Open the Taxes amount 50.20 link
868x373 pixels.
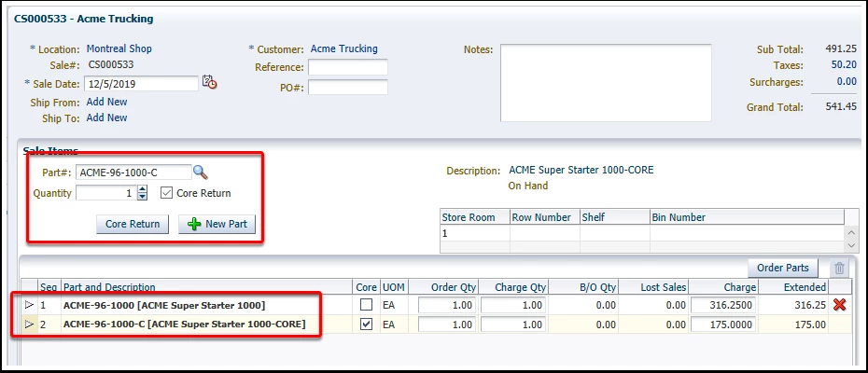(x=844, y=64)
